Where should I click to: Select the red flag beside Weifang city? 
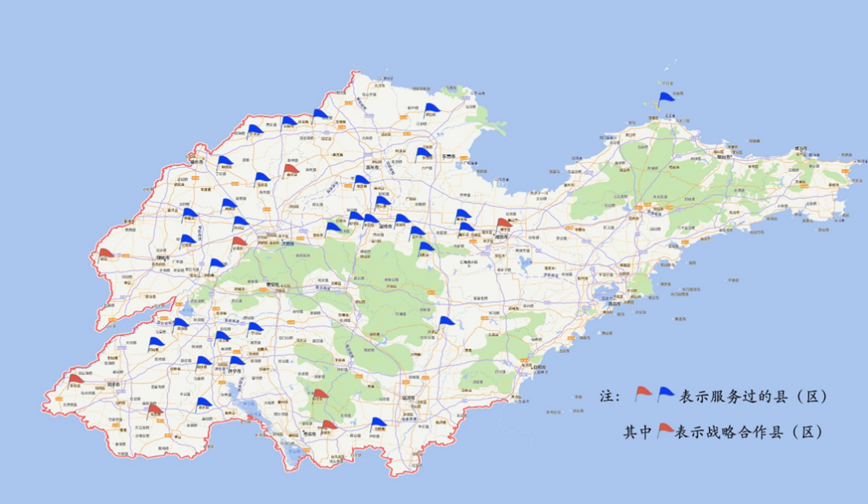coord(504,223)
